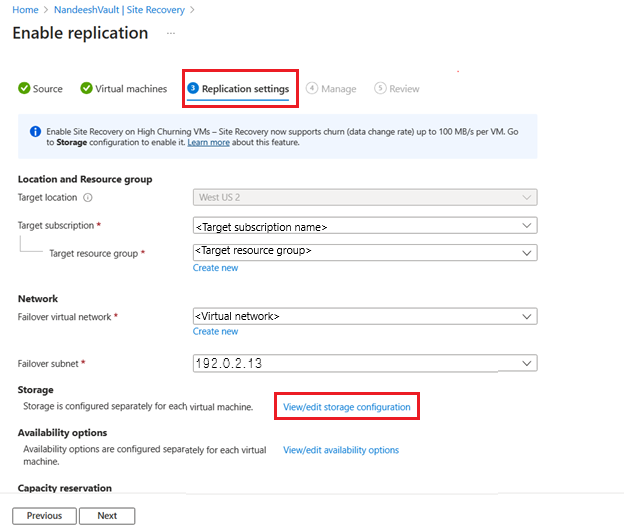Open the ellipsis menu next to Enable replication

point(171,33)
